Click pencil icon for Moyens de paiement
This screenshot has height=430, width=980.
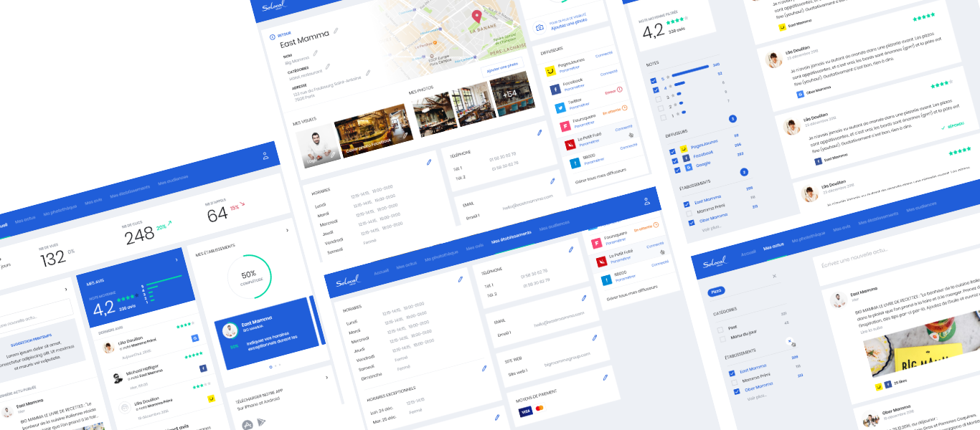(605, 377)
